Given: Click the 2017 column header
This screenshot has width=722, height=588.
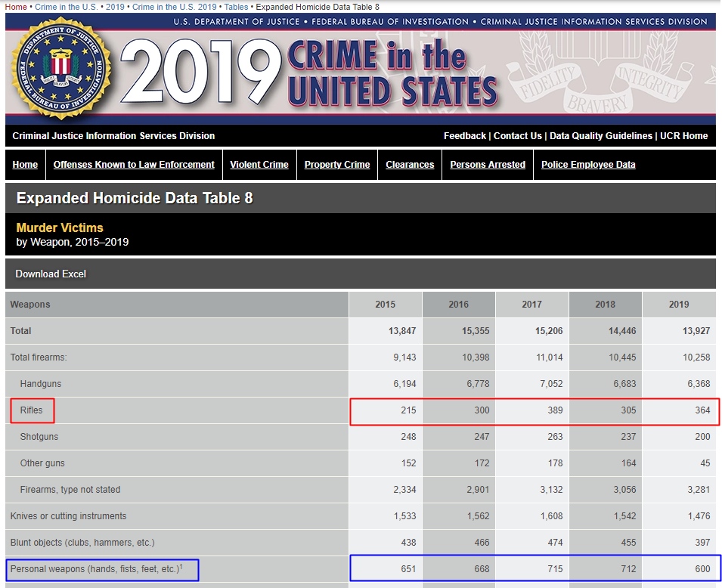Looking at the screenshot, I should [x=531, y=305].
